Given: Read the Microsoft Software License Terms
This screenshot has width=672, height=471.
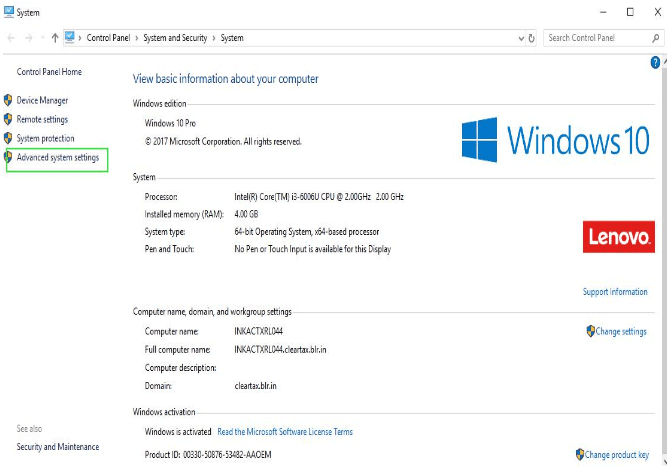Looking at the screenshot, I should [x=285, y=432].
